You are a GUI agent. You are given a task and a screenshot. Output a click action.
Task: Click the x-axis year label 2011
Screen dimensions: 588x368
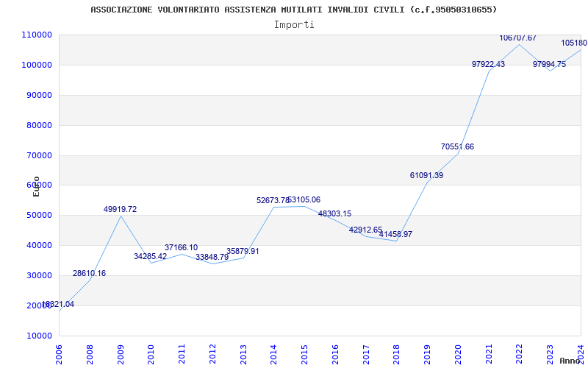tap(182, 355)
